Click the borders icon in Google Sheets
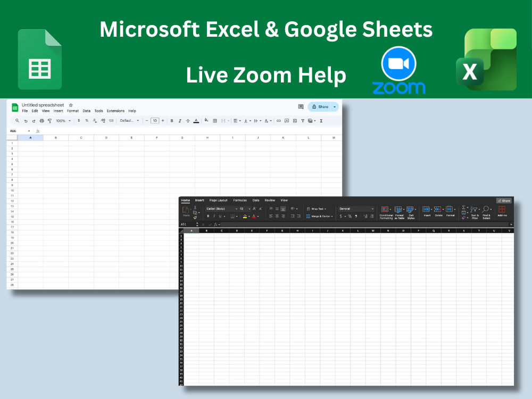This screenshot has height=399, width=532. tap(215, 121)
